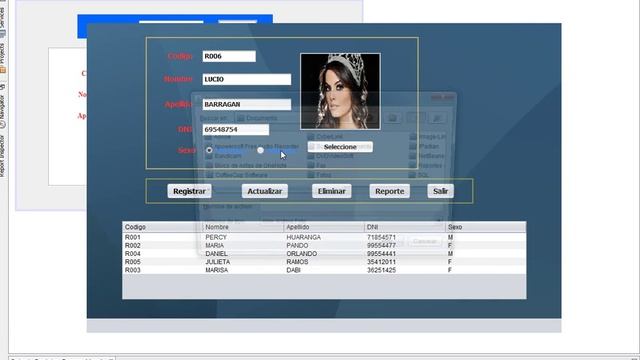The width and height of the screenshot is (640, 360).
Task: Click the portrait photo preview
Action: (340, 91)
